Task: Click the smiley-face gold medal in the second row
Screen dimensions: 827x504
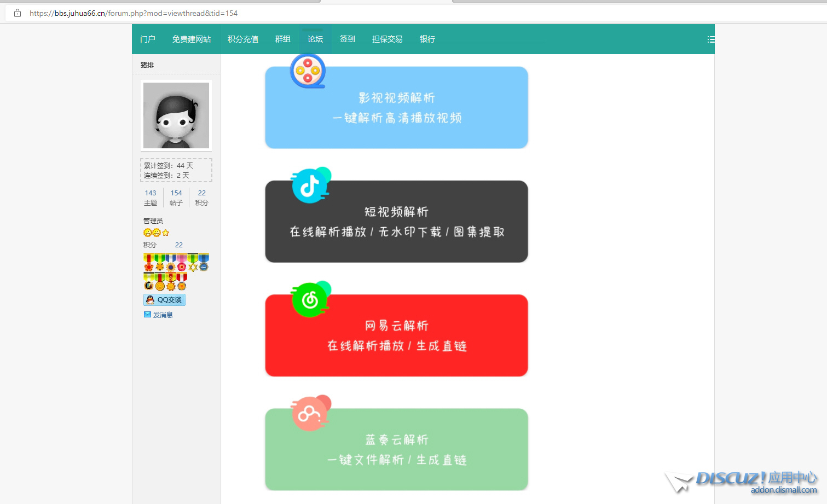Action: tap(160, 282)
